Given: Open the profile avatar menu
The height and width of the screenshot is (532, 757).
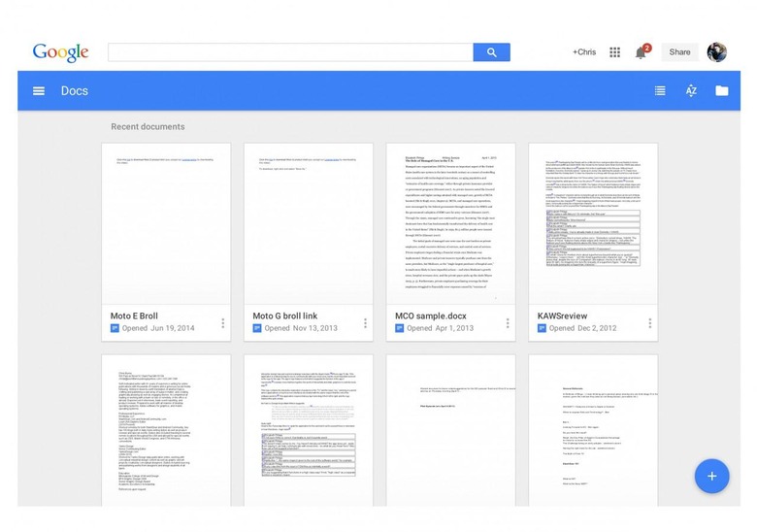Looking at the screenshot, I should click(717, 52).
